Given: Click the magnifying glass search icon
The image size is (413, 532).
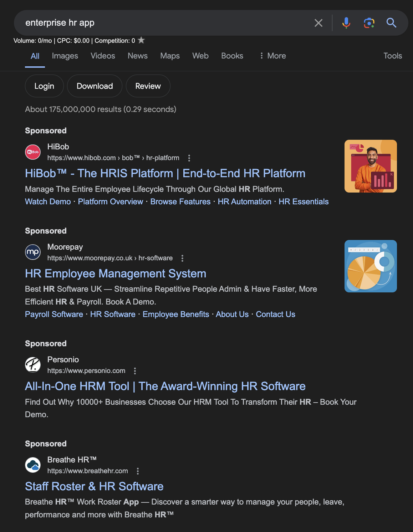Looking at the screenshot, I should click(x=391, y=23).
